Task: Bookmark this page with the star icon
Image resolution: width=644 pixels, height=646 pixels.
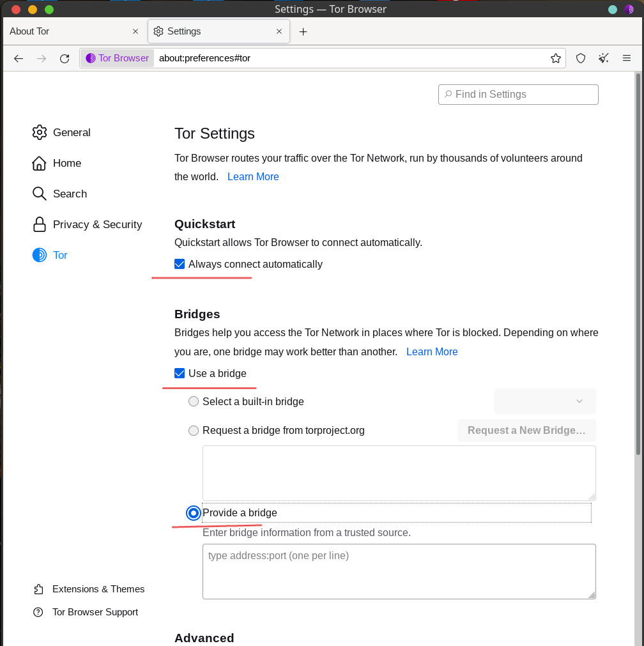Action: [555, 58]
